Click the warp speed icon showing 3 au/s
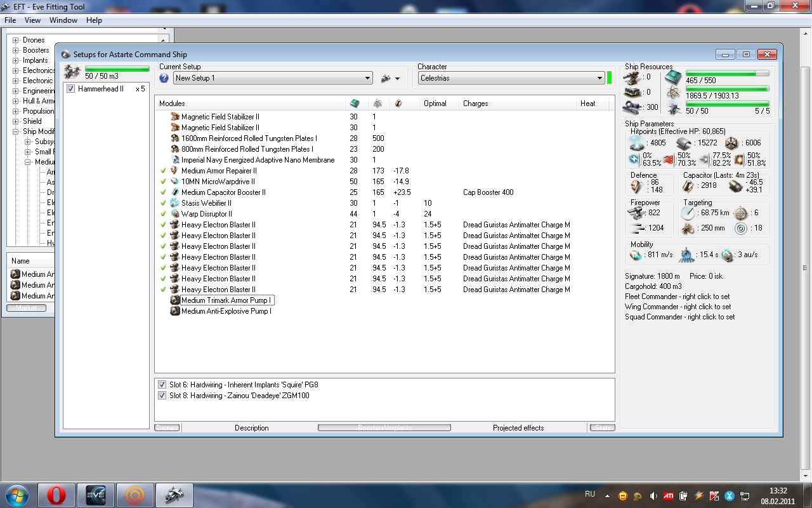This screenshot has height=508, width=812. point(727,255)
